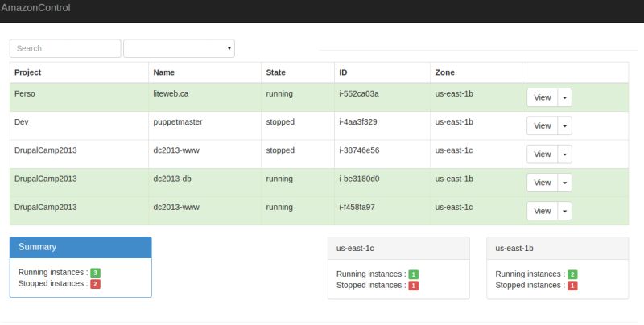
Task: Click us-east-1c running instances badge
Action: (413, 274)
